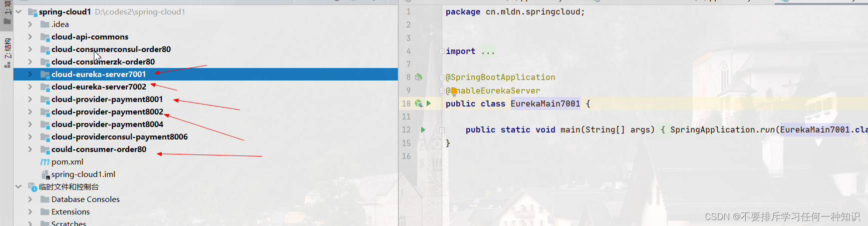Screen dimensions: 868x226
Task: Click the intention bulb on line 9
Action: [x=454, y=91]
